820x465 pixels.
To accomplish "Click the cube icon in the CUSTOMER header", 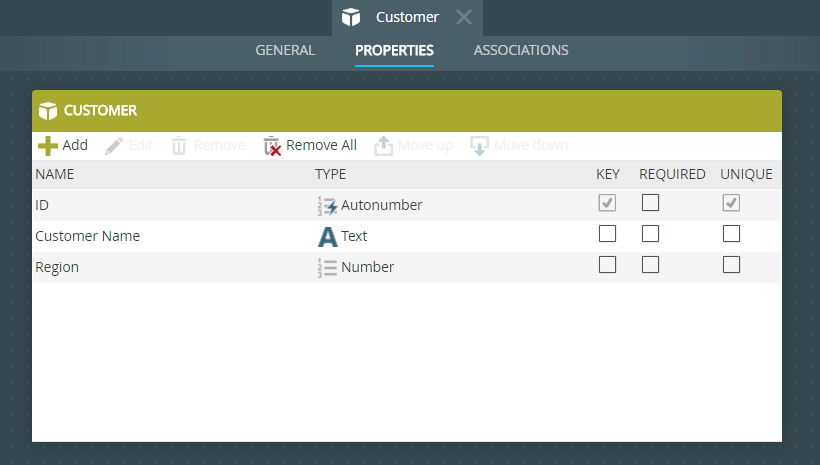I will pyautogui.click(x=48, y=111).
